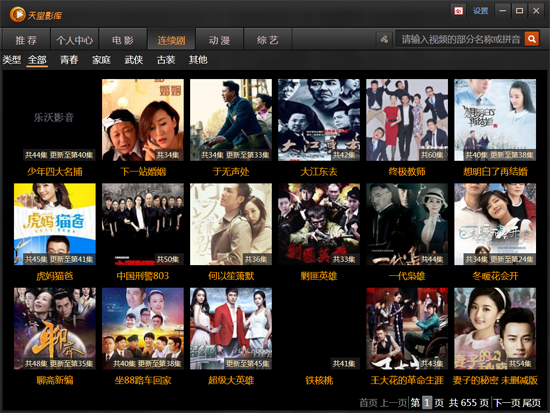
Task: Switch to the 动漫 tab
Action: pyautogui.click(x=220, y=40)
